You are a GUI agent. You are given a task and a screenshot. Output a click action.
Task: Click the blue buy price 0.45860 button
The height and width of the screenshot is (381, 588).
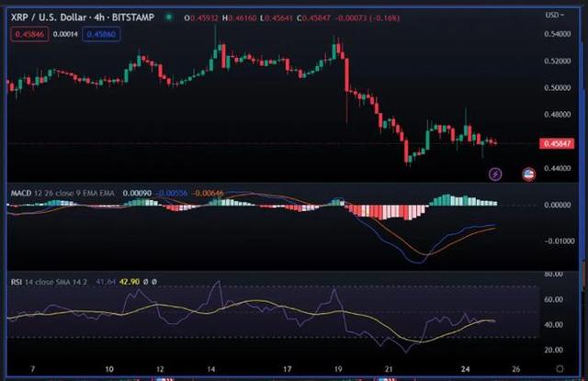tap(101, 35)
